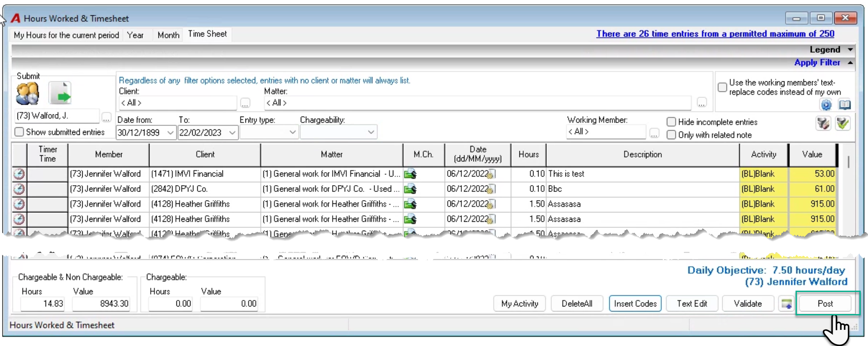Open the Date from dropdown
The image size is (868, 346).
pyautogui.click(x=170, y=132)
